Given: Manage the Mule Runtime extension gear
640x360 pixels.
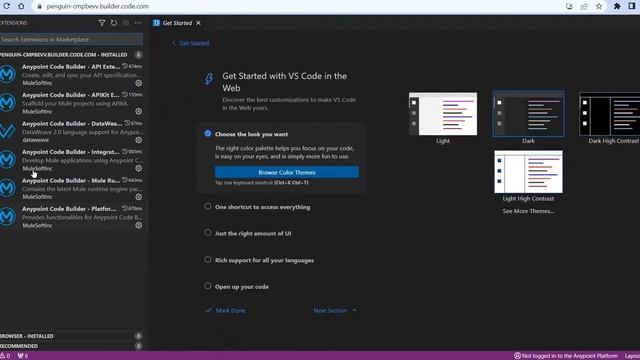Looking at the screenshot, I should [139, 197].
